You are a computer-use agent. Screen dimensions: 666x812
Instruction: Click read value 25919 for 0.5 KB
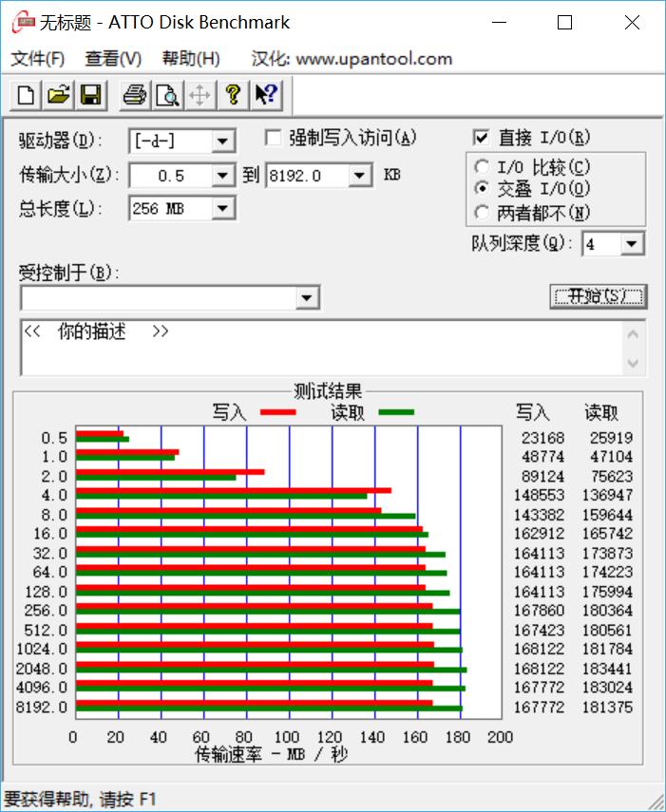[611, 438]
